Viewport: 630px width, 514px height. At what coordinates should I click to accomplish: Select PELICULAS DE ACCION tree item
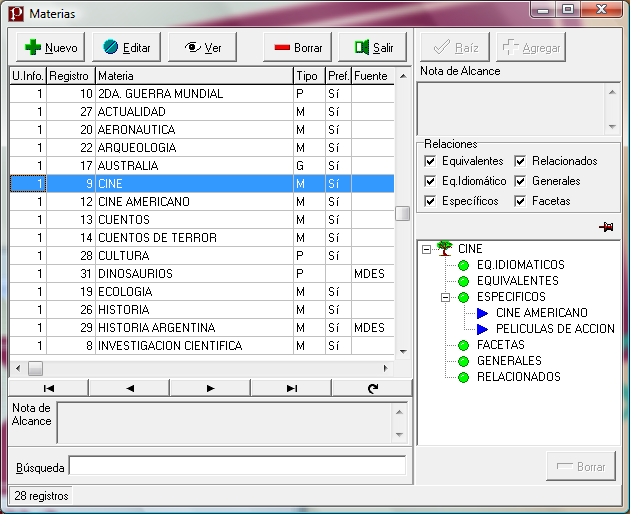[x=555, y=329]
